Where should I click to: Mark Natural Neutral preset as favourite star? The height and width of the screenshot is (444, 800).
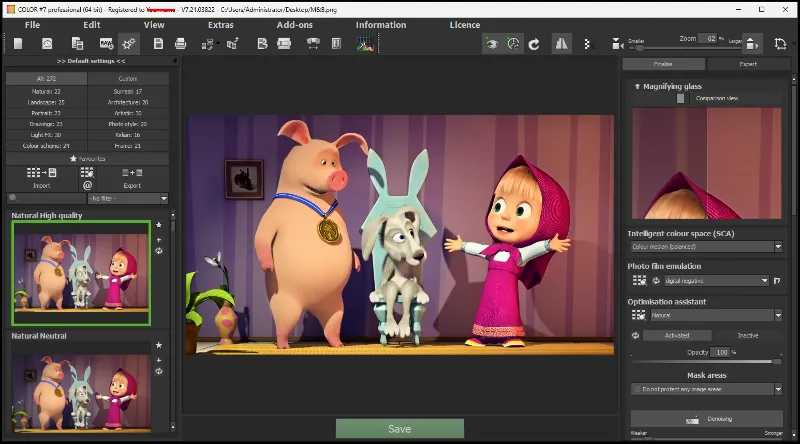(159, 346)
